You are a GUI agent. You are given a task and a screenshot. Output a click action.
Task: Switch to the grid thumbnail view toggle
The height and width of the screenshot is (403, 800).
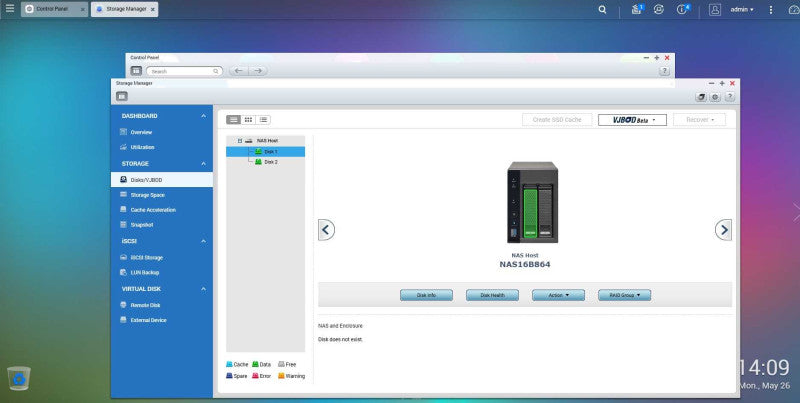(248, 119)
